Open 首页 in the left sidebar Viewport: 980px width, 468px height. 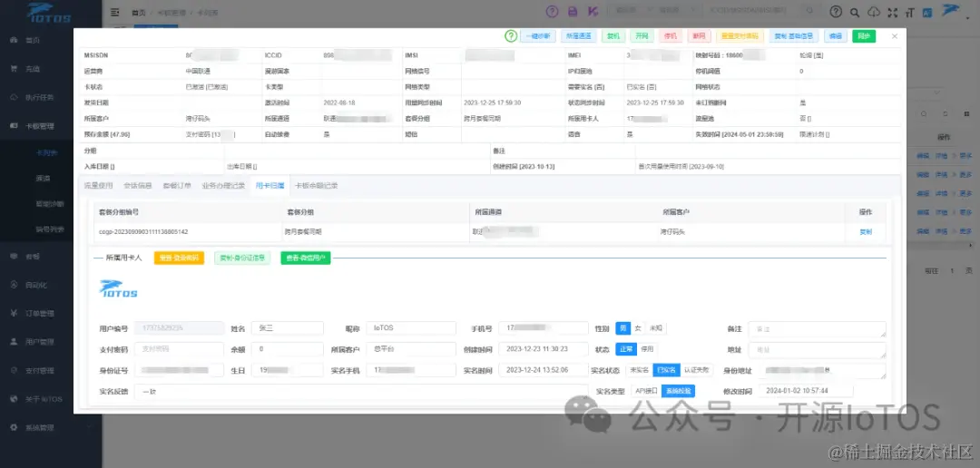31,40
